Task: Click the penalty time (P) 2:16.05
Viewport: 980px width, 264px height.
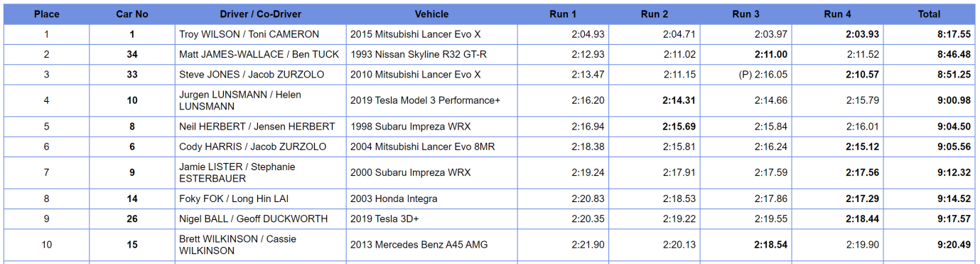Action: coord(763,75)
